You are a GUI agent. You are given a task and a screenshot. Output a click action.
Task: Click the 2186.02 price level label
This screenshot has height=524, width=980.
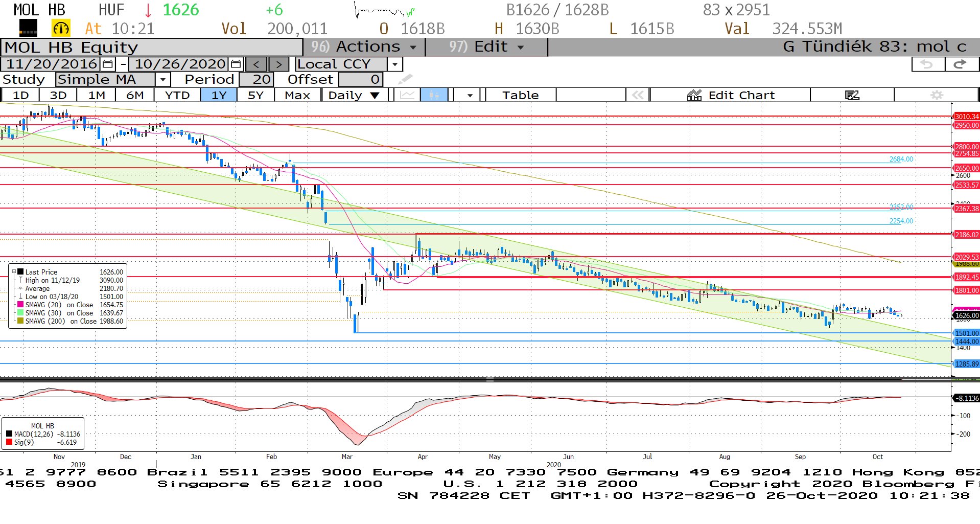[x=967, y=235]
